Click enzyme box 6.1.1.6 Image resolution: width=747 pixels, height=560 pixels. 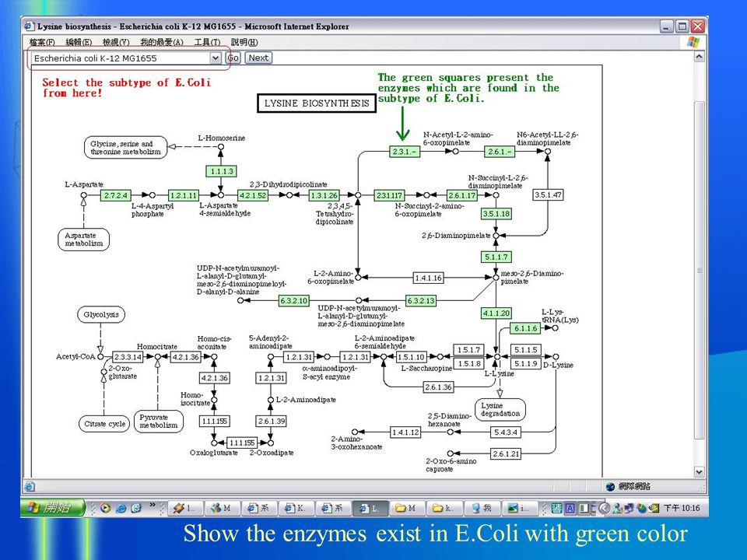[525, 328]
